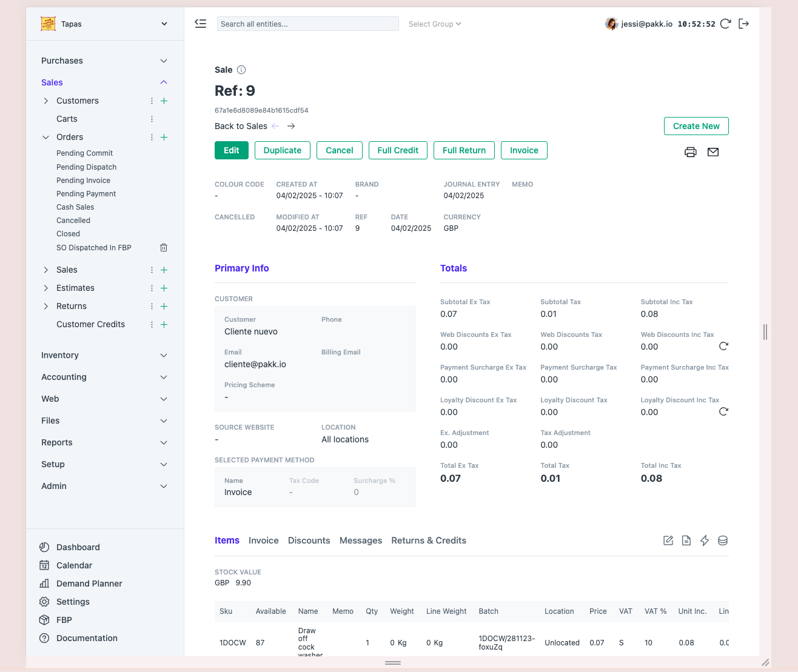Add new customer with plus icon

(164, 101)
